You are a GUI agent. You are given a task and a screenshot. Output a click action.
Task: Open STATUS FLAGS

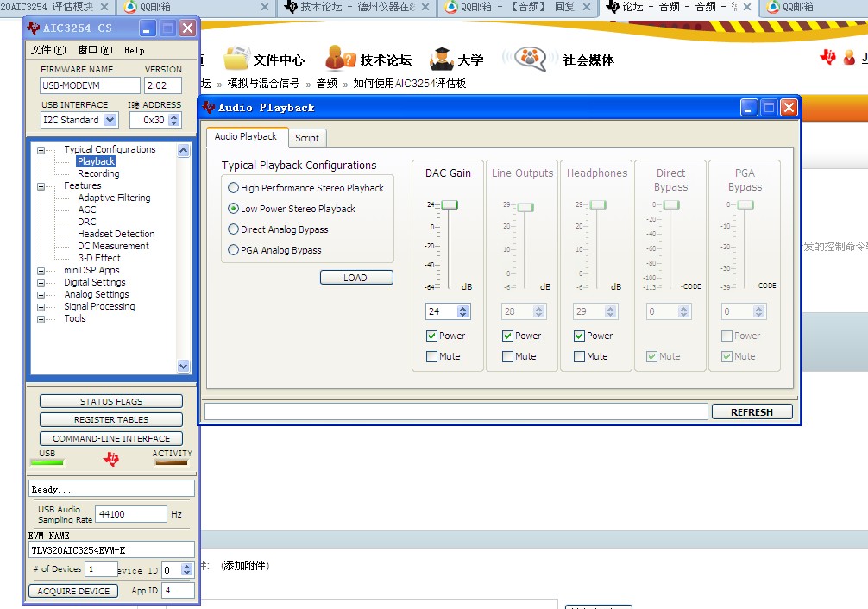(x=111, y=401)
